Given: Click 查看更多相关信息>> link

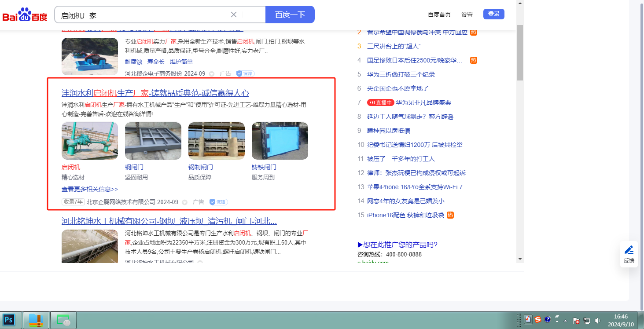Looking at the screenshot, I should click(x=90, y=189).
